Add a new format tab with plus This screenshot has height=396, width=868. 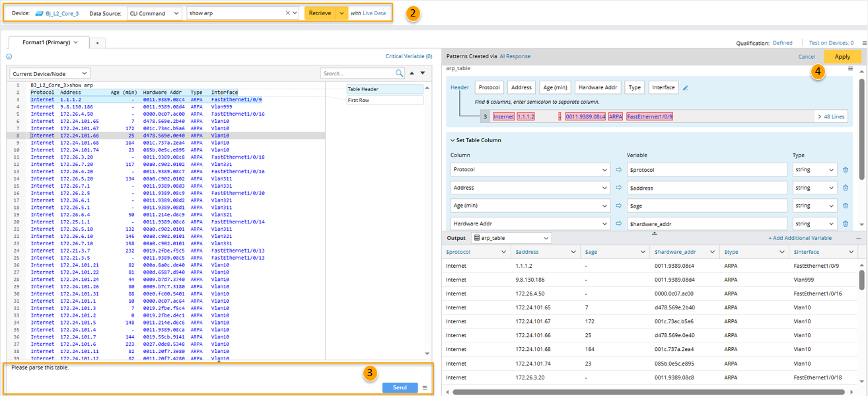pos(96,43)
